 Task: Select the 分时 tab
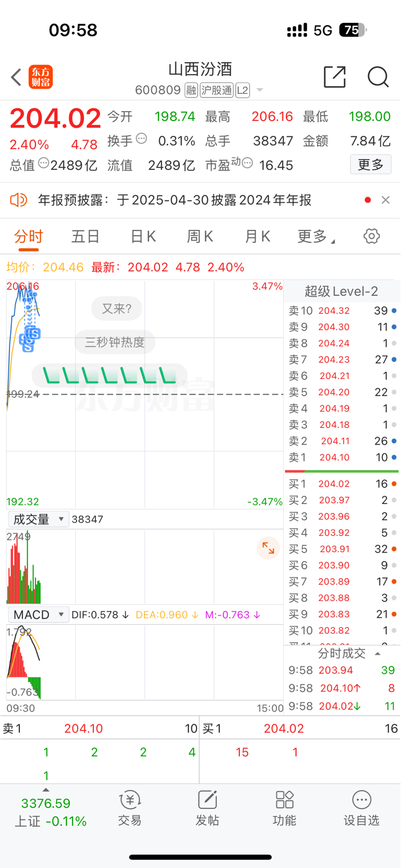click(x=29, y=237)
